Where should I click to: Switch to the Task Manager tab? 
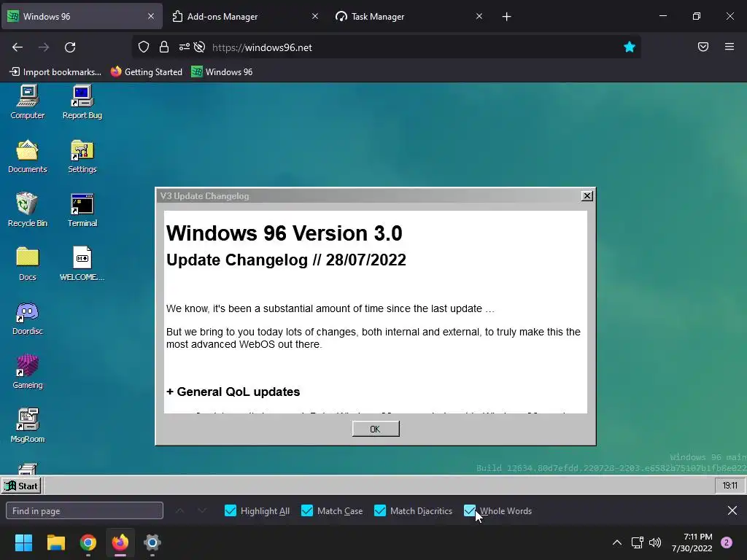[407, 17]
